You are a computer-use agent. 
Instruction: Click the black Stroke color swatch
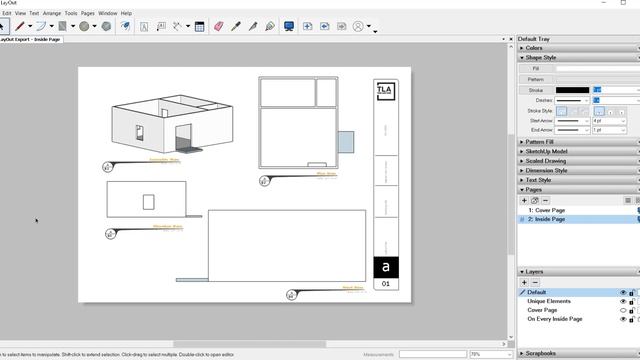coord(573,90)
